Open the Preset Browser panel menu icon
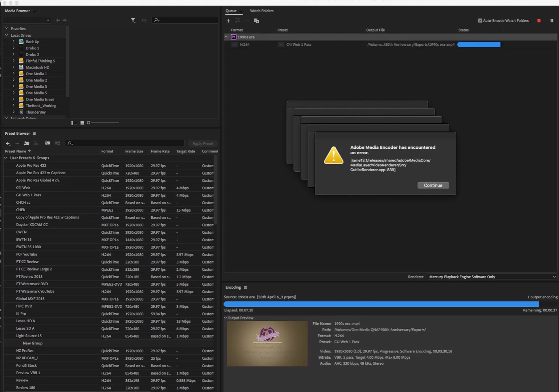The height and width of the screenshot is (392, 559). (x=34, y=134)
